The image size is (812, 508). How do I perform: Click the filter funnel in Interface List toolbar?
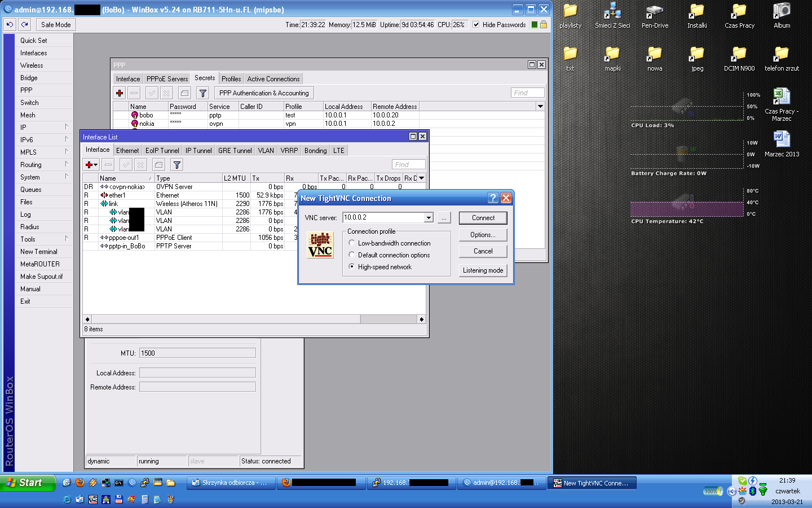pos(177,165)
